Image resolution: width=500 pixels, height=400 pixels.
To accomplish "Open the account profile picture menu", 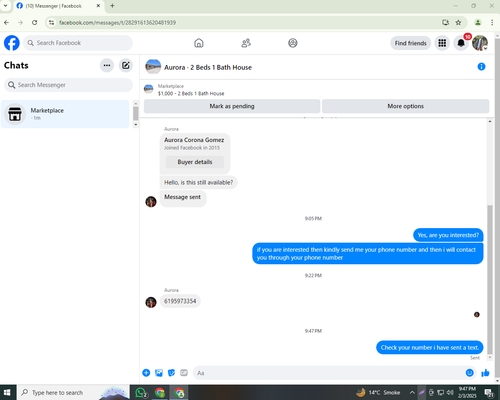I will point(480,43).
